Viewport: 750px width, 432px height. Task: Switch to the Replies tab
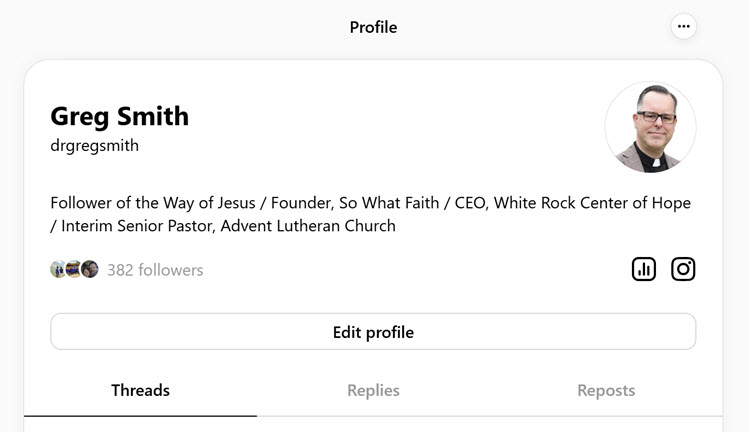(x=373, y=390)
